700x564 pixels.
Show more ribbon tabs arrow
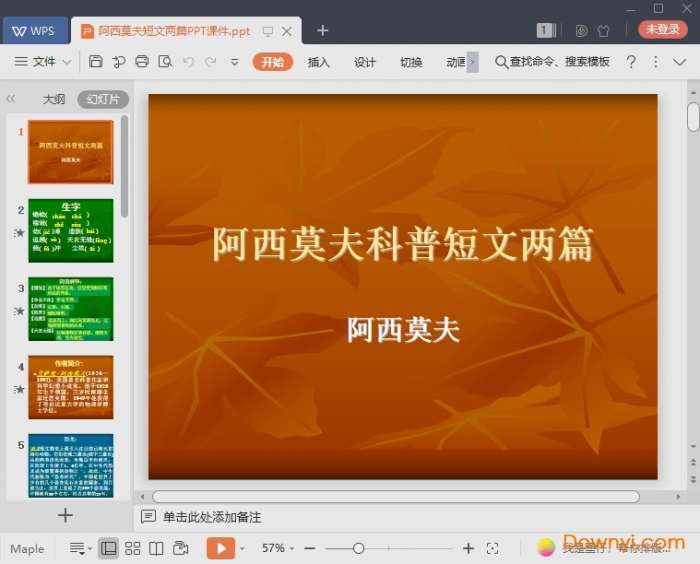473,62
